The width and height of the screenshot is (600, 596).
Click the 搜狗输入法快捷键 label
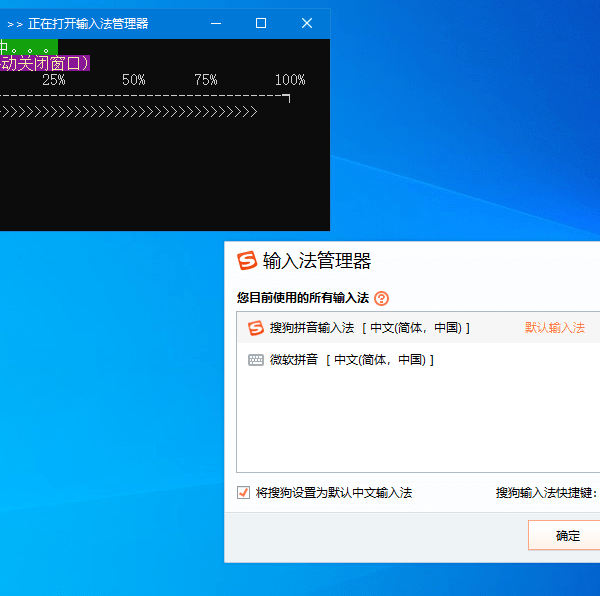(x=545, y=493)
